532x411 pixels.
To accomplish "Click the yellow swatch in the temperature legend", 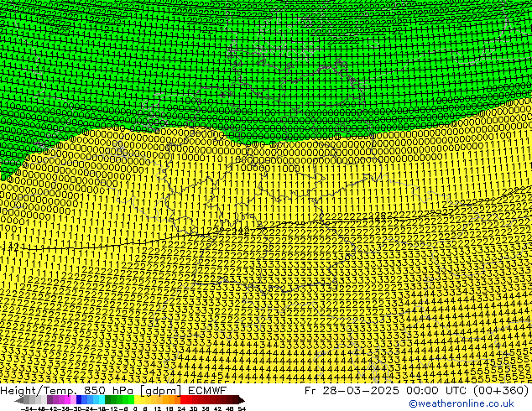I will tap(137, 400).
